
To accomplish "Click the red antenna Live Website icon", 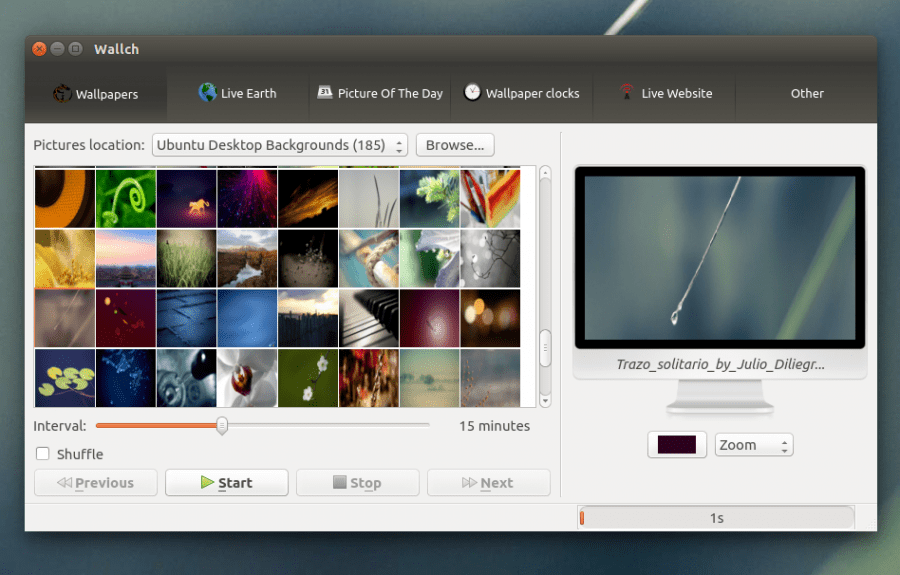I will [626, 91].
